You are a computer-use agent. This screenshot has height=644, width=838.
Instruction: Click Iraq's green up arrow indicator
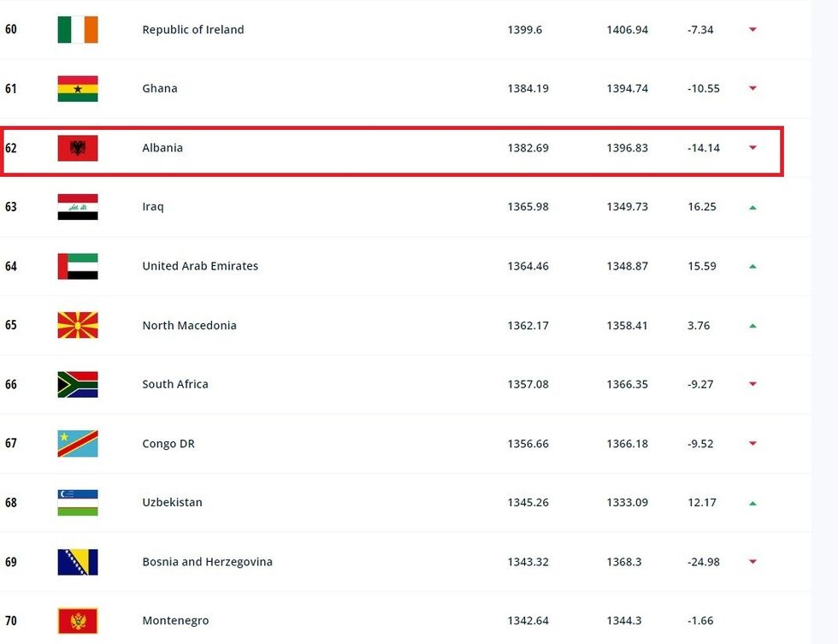pos(752,207)
